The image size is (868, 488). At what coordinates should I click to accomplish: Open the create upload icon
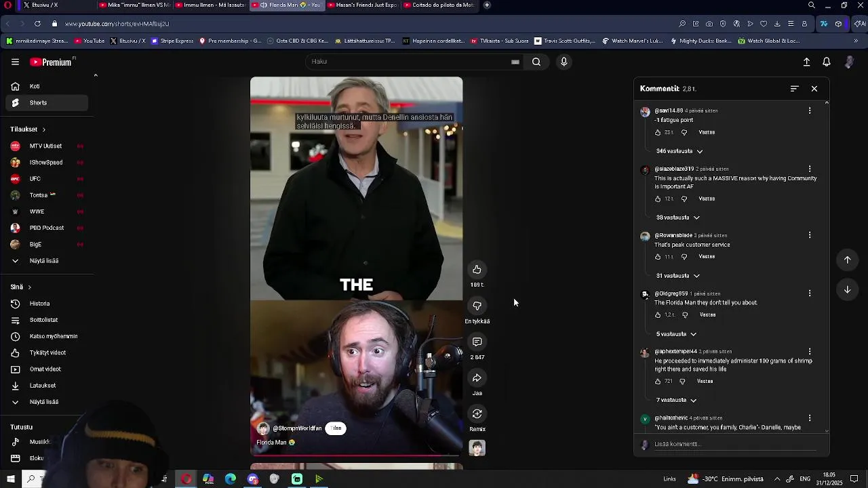click(x=806, y=62)
